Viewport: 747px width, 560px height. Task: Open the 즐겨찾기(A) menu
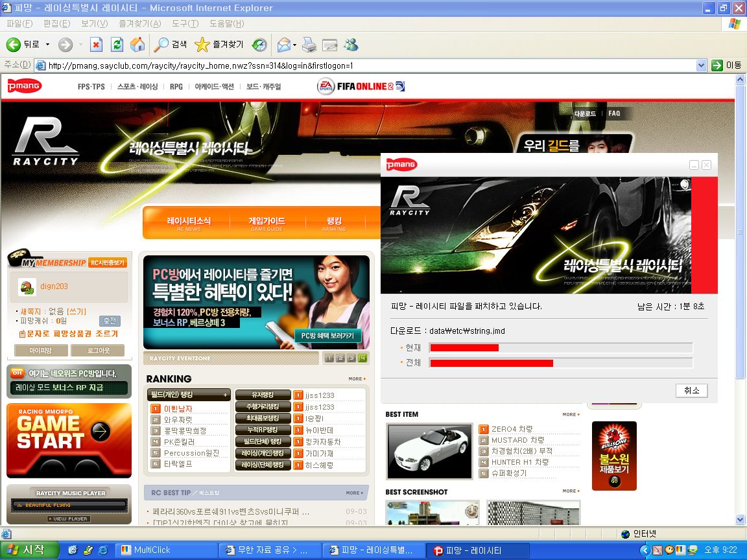(x=139, y=24)
